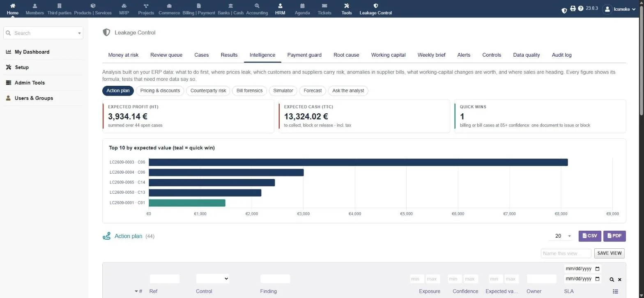Open the rows-per-page dropdown showing 20
Screen dimensions: 644x298
561,236
